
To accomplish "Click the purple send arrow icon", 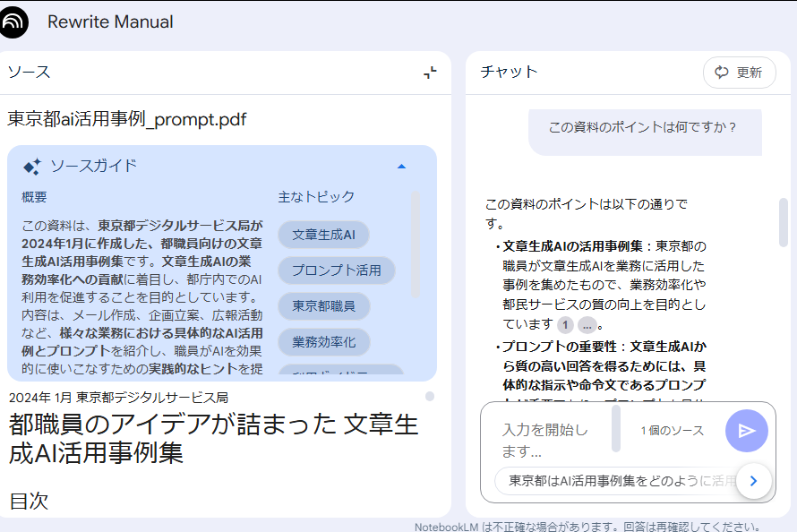I will [746, 431].
